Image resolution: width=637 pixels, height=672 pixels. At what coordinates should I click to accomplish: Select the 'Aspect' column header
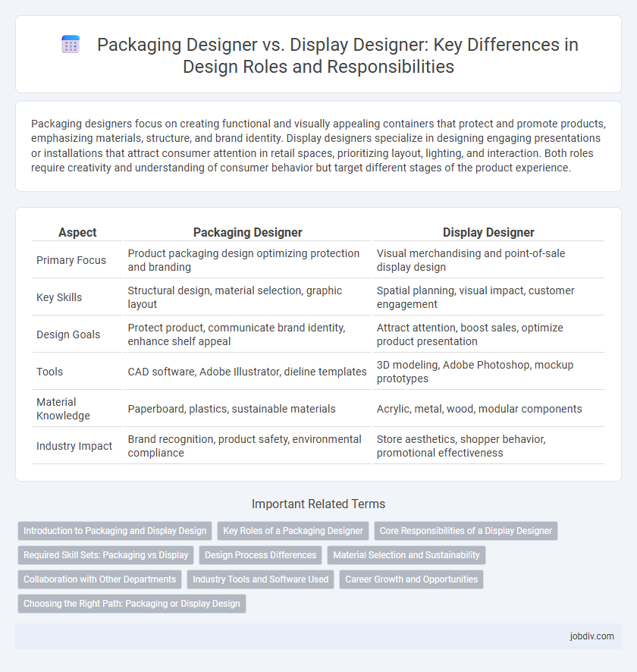pos(77,232)
